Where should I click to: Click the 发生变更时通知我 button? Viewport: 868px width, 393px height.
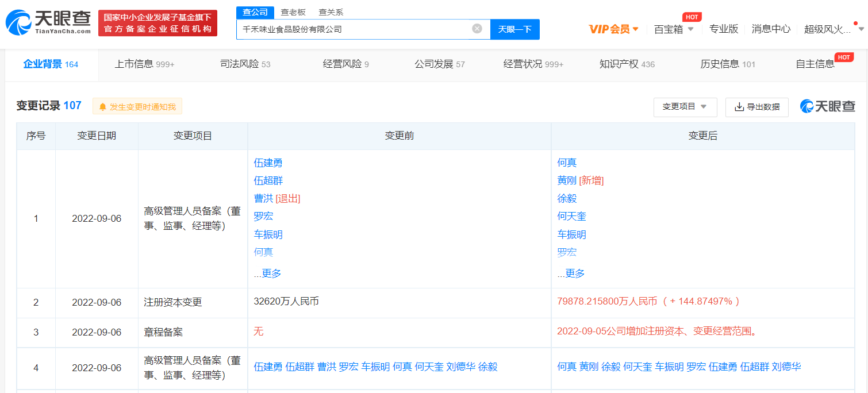[x=137, y=107]
